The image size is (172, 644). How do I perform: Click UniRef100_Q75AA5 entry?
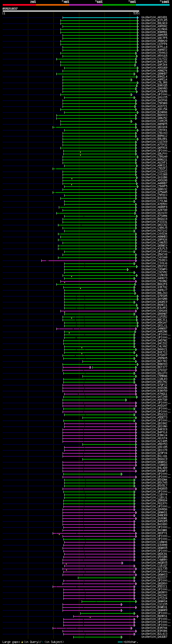click(154, 192)
